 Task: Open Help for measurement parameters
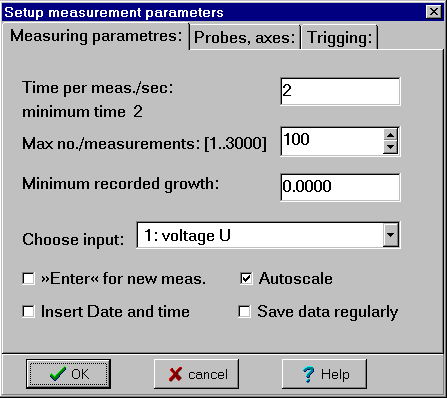(x=324, y=374)
